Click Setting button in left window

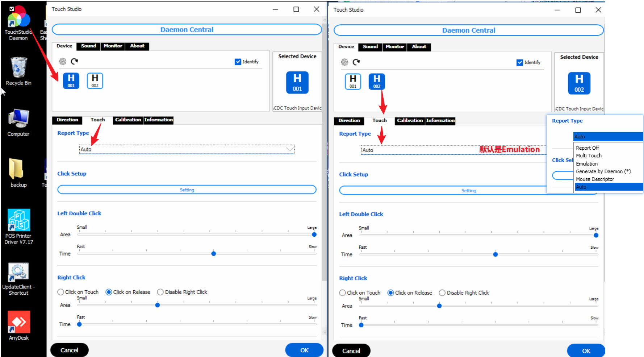point(187,190)
